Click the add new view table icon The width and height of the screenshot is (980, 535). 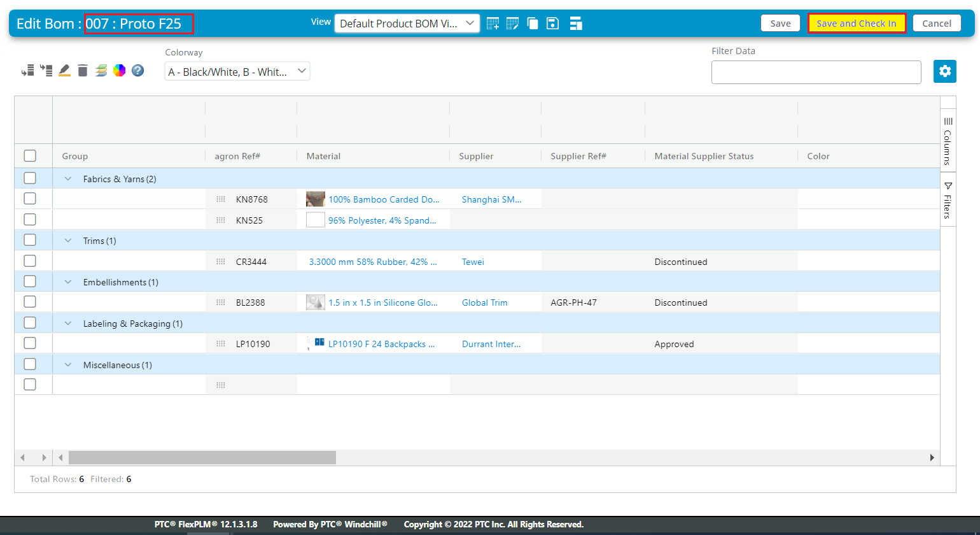[493, 24]
